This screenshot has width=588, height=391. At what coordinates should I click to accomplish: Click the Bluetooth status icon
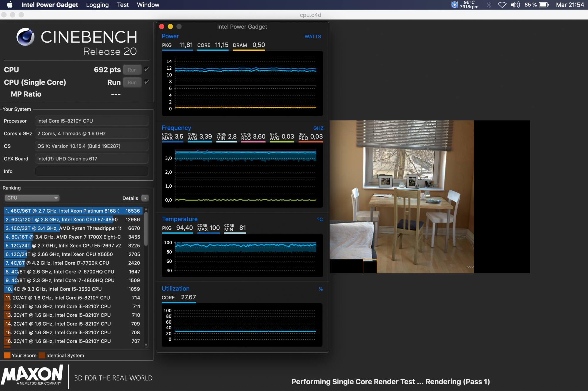point(489,5)
